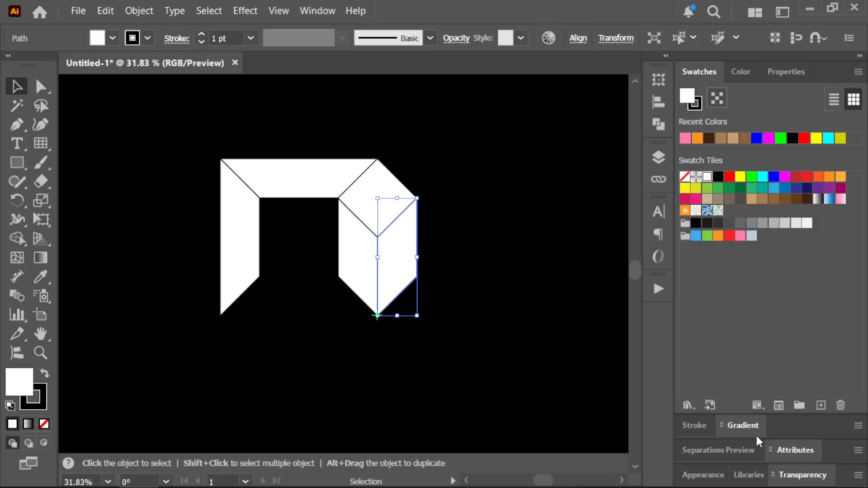Show swatches in list view
This screenshot has height=488, width=868.
click(834, 99)
